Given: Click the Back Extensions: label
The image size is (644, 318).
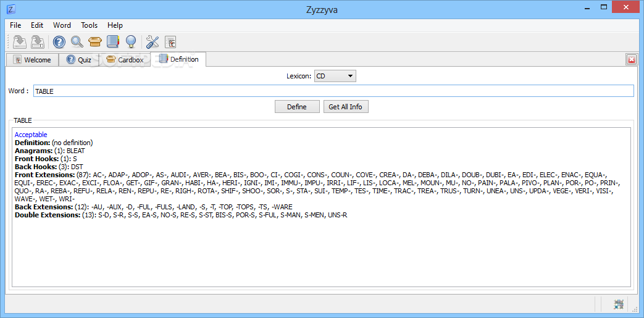Looking at the screenshot, I should coord(44,207).
